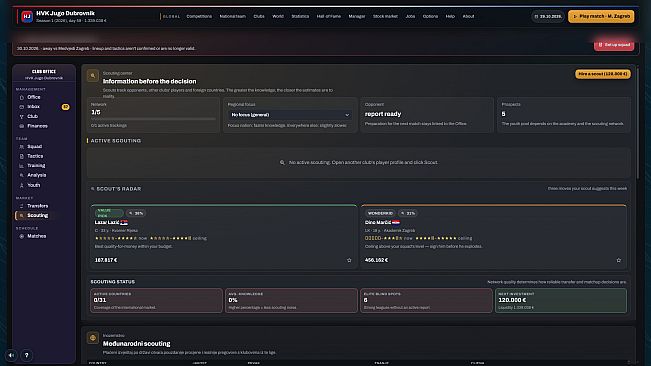Open the Manager menu
Image resolution: width=651 pixels, height=366 pixels.
(357, 17)
